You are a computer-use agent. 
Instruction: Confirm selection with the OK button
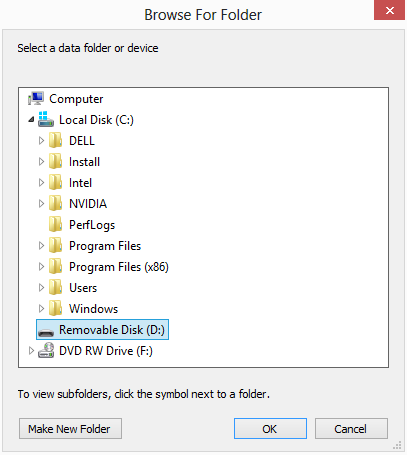tap(270, 429)
